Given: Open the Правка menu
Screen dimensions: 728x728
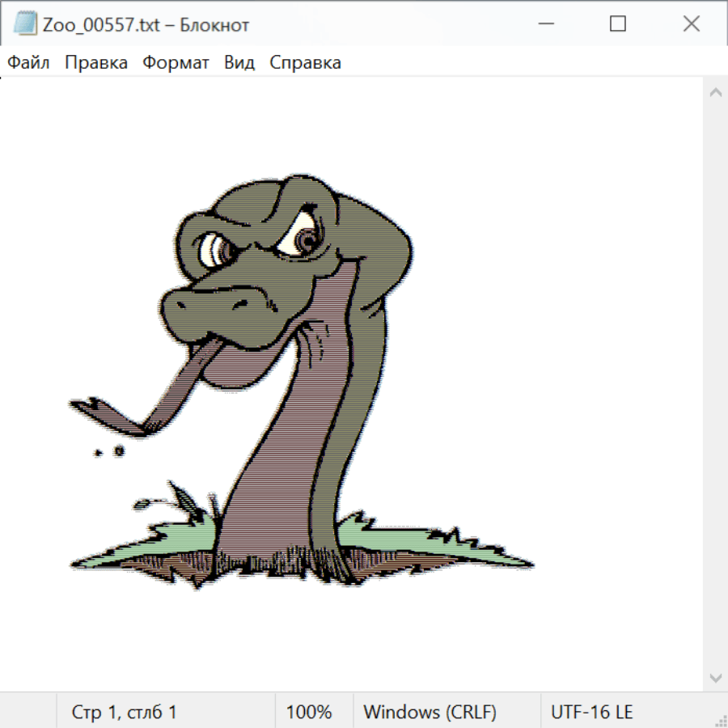Looking at the screenshot, I should pyautogui.click(x=96, y=63).
